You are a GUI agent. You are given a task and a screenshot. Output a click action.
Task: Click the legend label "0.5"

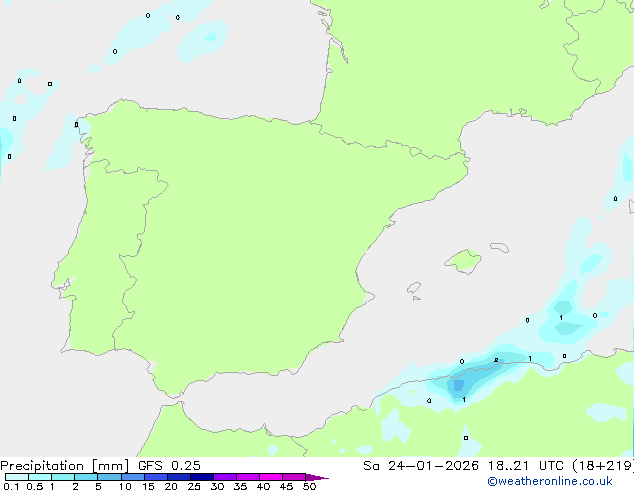pos(35,486)
